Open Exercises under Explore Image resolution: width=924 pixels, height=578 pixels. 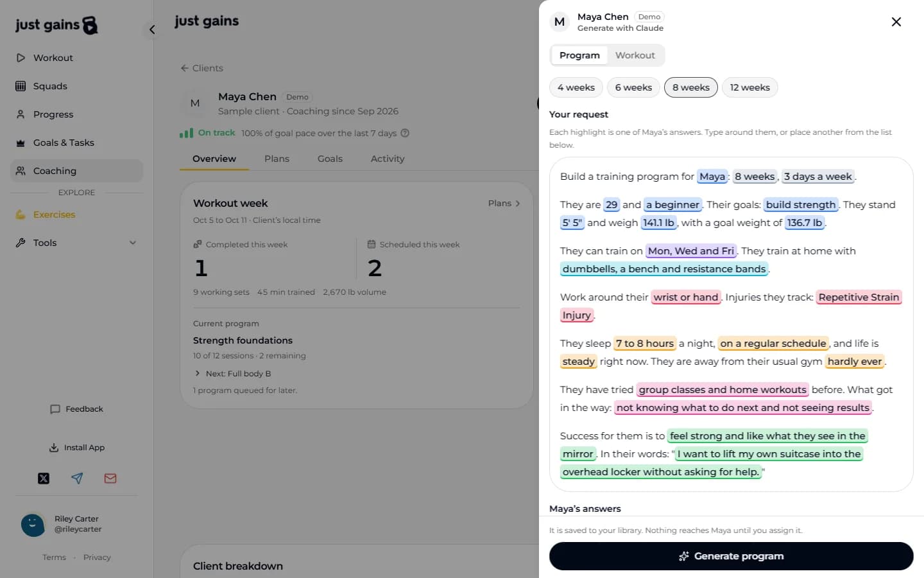(76, 215)
